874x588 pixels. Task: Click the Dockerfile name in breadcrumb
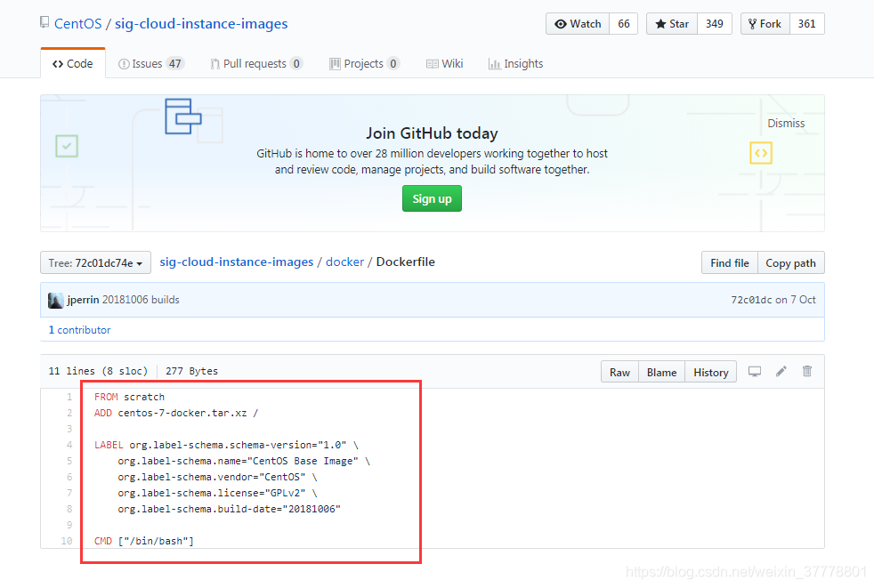[406, 262]
